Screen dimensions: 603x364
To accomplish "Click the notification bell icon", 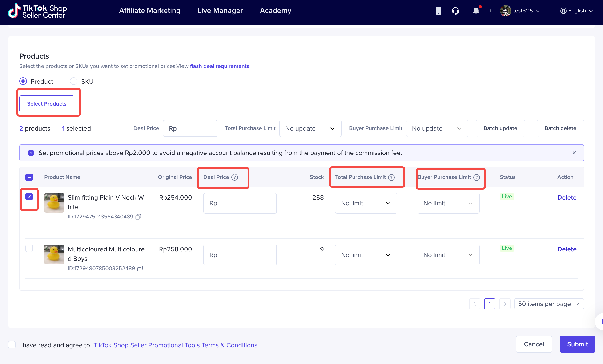I will [x=476, y=11].
